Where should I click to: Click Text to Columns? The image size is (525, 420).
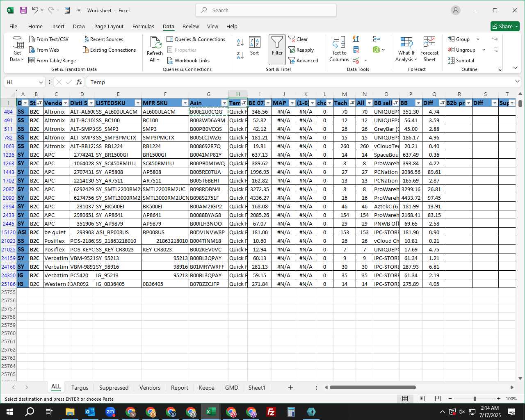coord(339,49)
